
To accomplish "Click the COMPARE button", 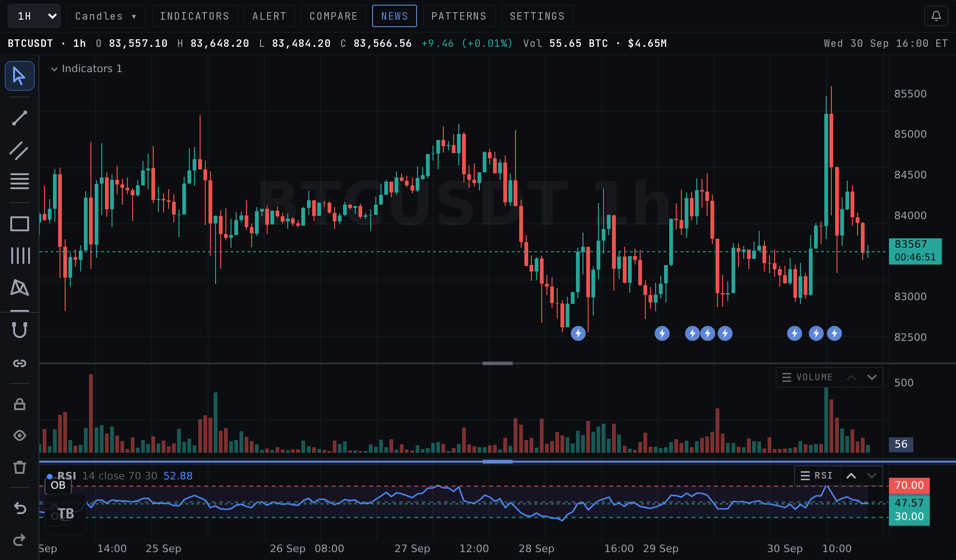I will [x=334, y=16].
